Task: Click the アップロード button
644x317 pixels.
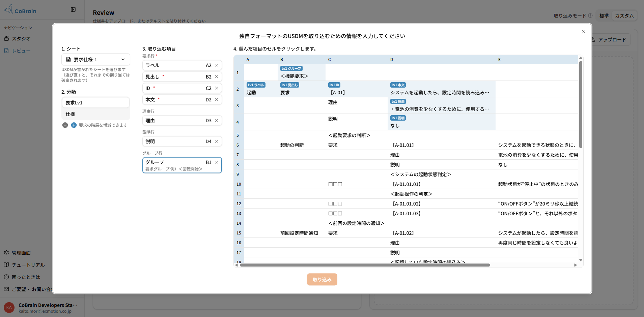Action: [x=612, y=40]
